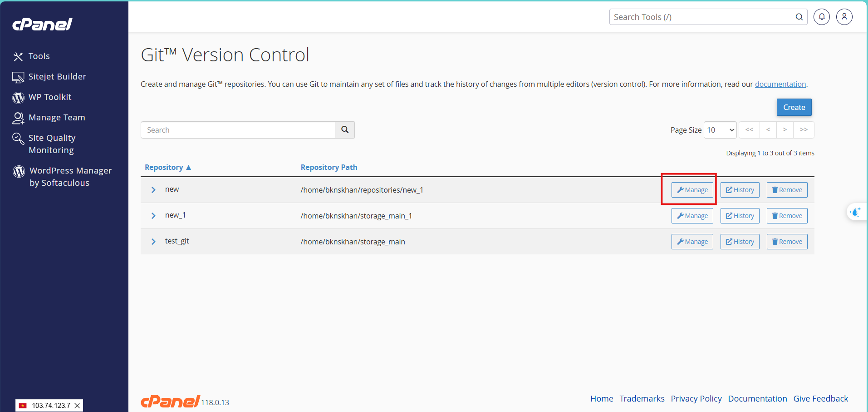Open the Privacy Policy footer link
The width and height of the screenshot is (868, 412).
tap(696, 398)
